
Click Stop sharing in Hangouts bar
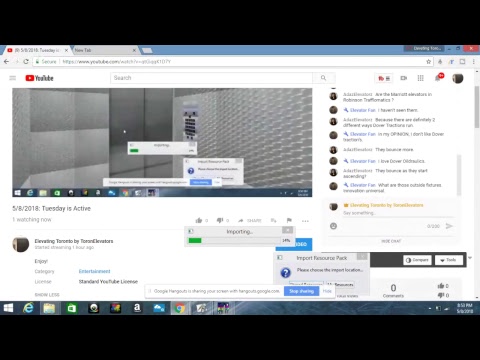(301, 291)
